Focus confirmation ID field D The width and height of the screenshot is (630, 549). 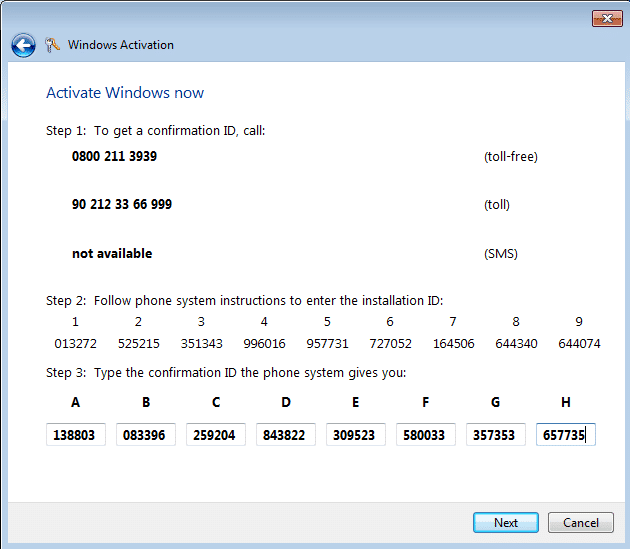coord(286,434)
